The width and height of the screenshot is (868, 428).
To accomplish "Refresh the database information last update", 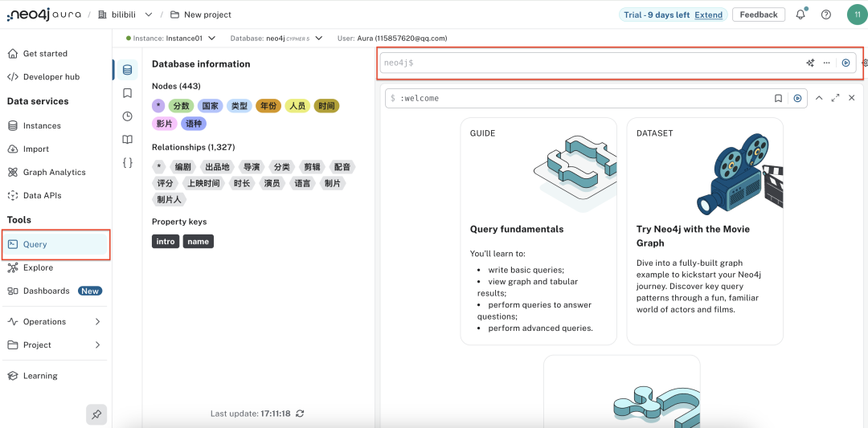I will click(x=300, y=414).
